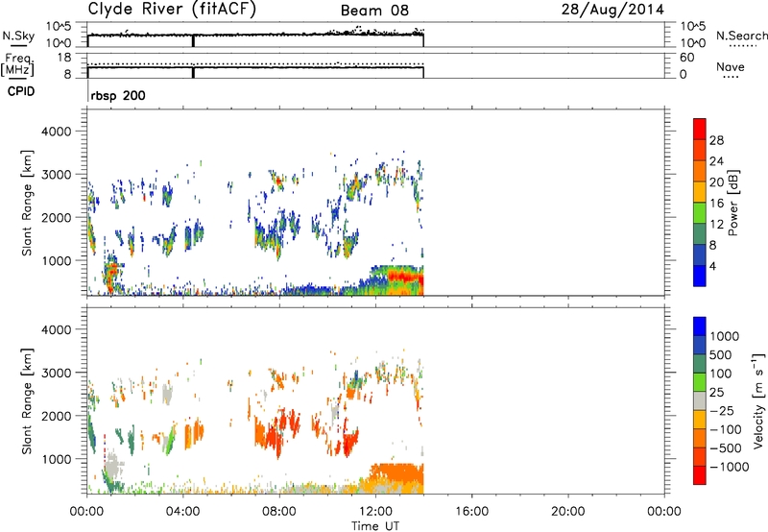Click the "N.Sky" legend label
This screenshot has height=532, width=768.
pos(18,36)
